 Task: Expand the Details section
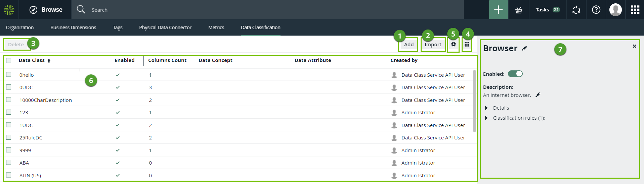[x=486, y=108]
